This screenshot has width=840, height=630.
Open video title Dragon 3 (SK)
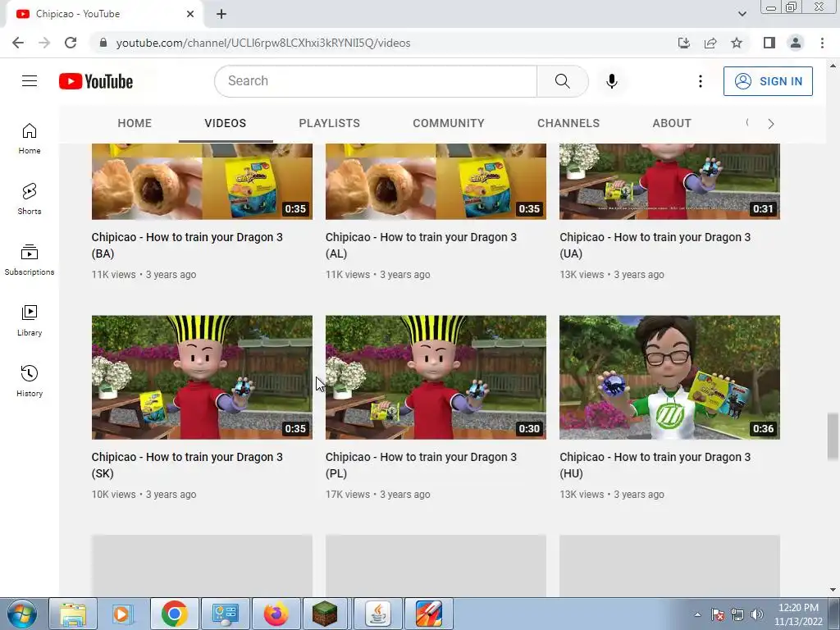pyautogui.click(x=187, y=465)
